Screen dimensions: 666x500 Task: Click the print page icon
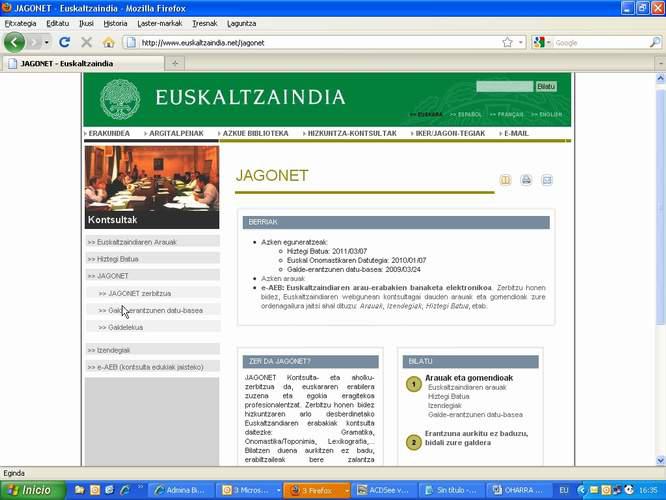(x=526, y=180)
